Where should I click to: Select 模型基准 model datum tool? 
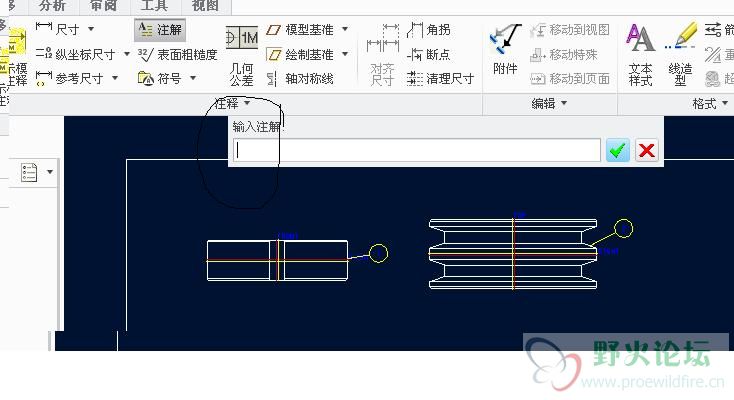pyautogui.click(x=300, y=30)
